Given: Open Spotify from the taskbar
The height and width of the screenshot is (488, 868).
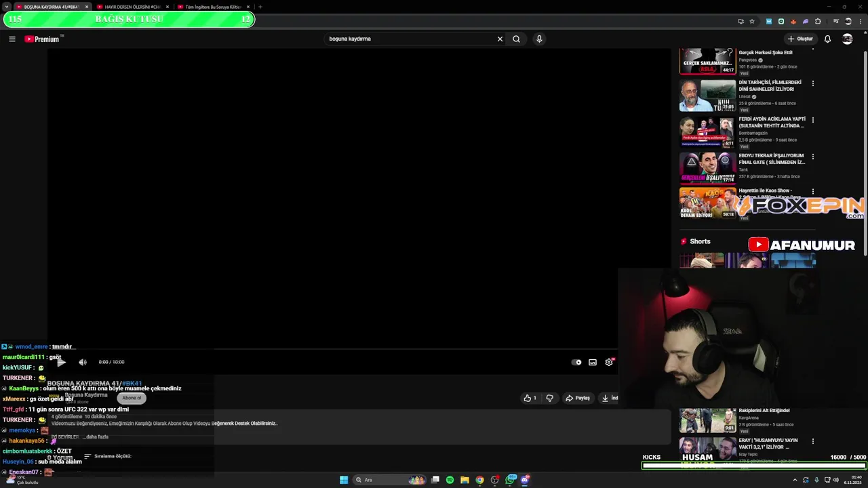Looking at the screenshot, I should coord(450,480).
